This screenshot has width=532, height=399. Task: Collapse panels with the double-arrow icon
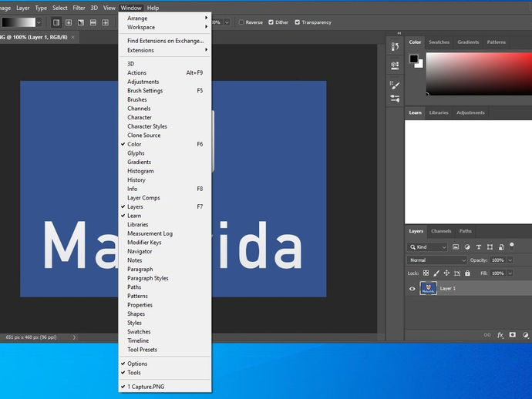(399, 33)
